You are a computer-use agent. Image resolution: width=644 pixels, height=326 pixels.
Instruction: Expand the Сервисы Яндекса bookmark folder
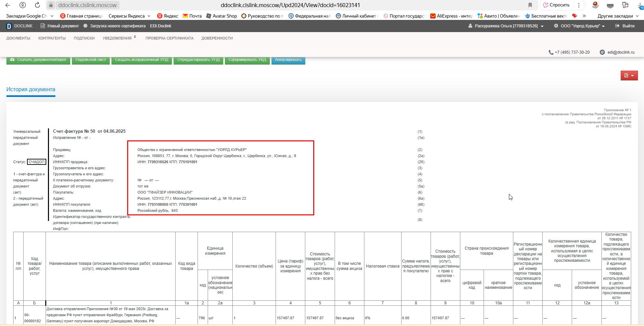click(x=130, y=16)
